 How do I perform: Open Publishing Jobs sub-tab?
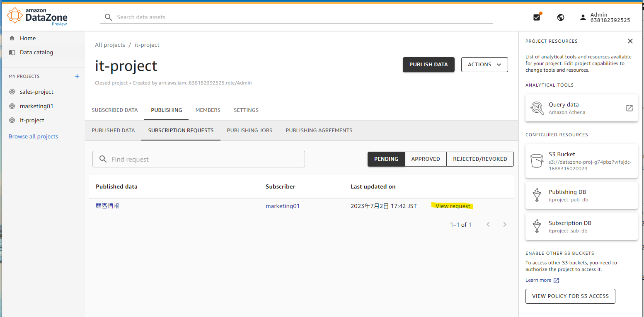coord(249,130)
